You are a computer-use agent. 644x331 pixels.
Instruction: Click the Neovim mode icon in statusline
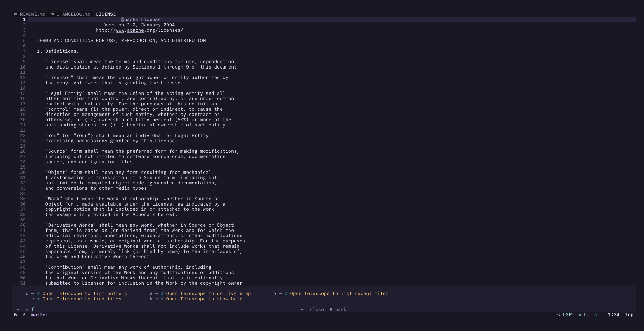point(16,315)
